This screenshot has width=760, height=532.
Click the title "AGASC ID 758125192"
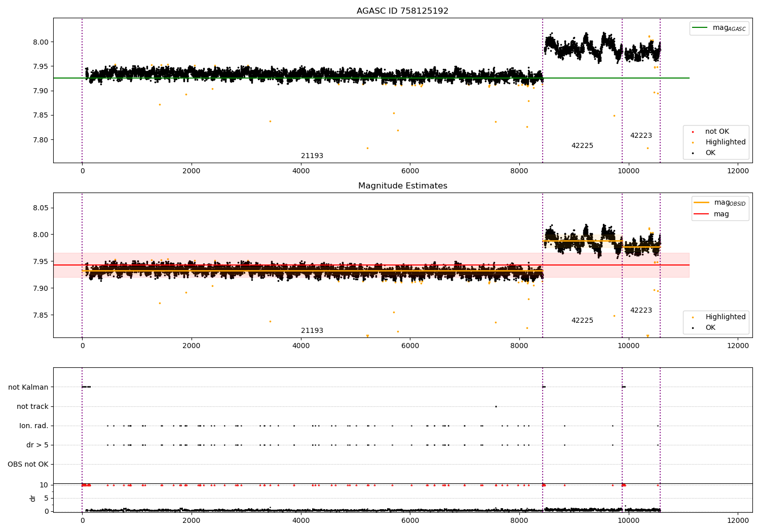[402, 11]
